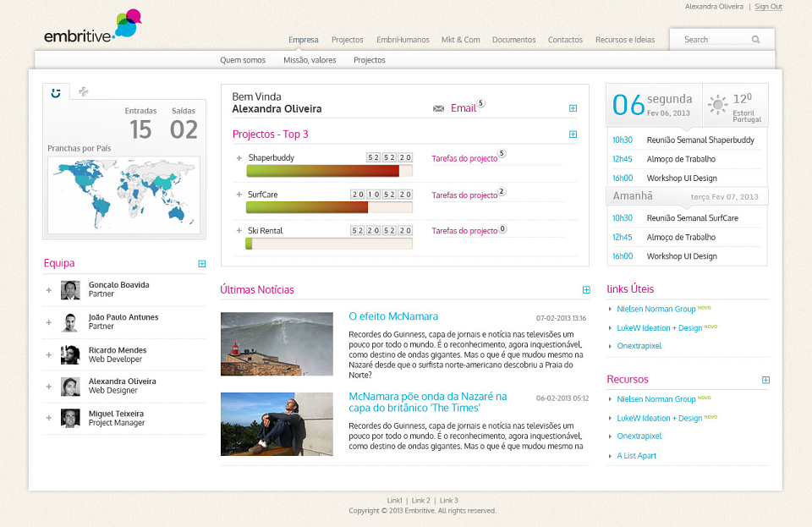Open the Projectos submenu item
Screen dimensions: 812x527
(370, 60)
